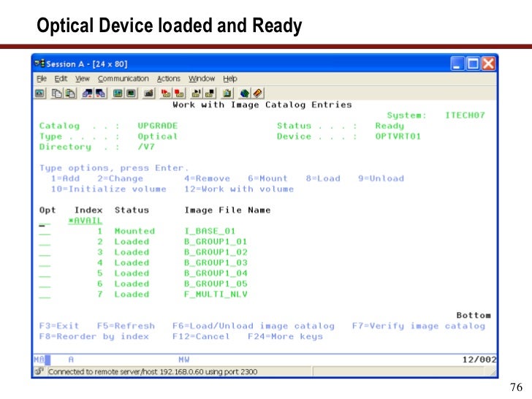This screenshot has width=532, height=399.
Task: Click the Opt field for I_BASE_01 row
Action: click(x=45, y=232)
